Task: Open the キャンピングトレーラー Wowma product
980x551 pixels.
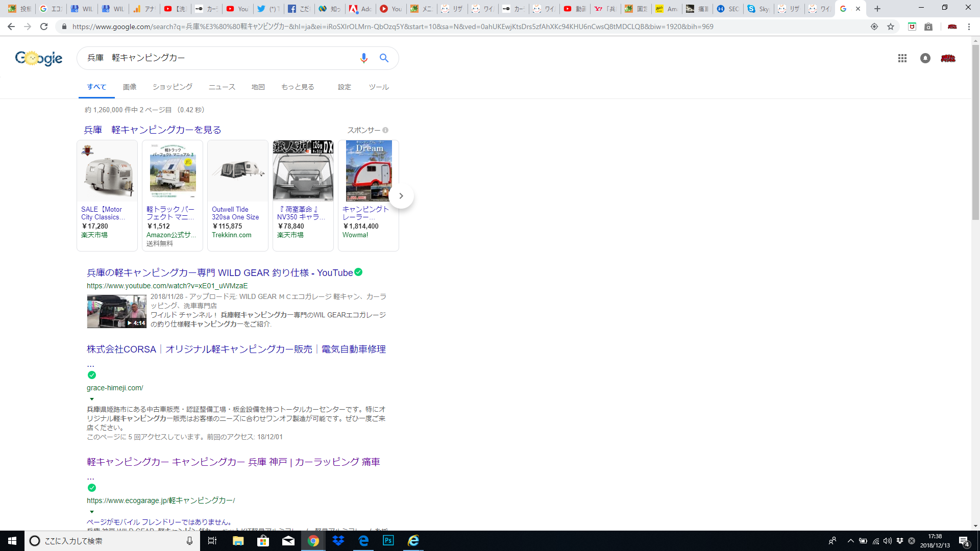Action: (x=366, y=213)
